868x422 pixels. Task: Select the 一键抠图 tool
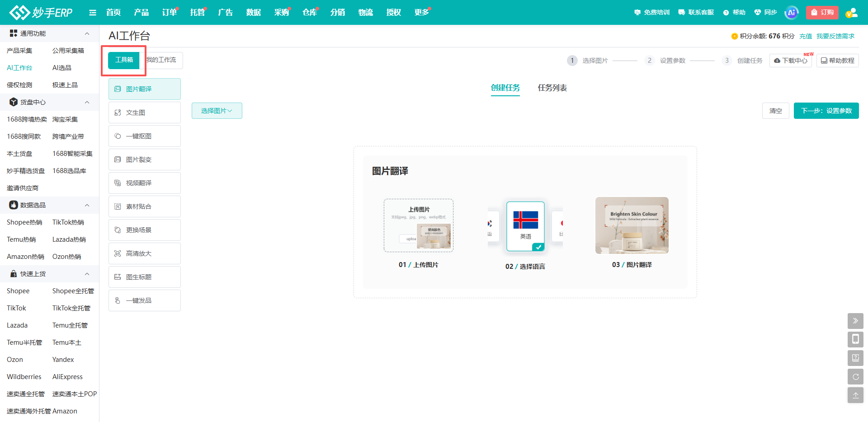tap(145, 136)
